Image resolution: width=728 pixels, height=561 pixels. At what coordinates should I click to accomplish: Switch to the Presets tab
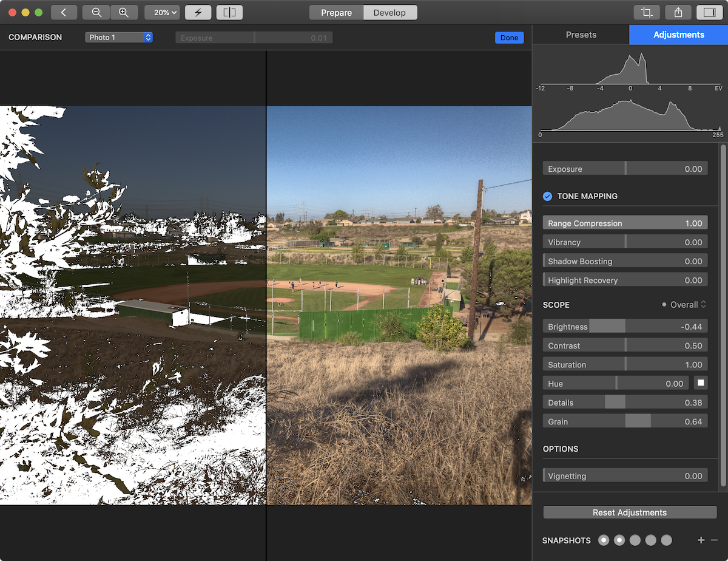581,35
